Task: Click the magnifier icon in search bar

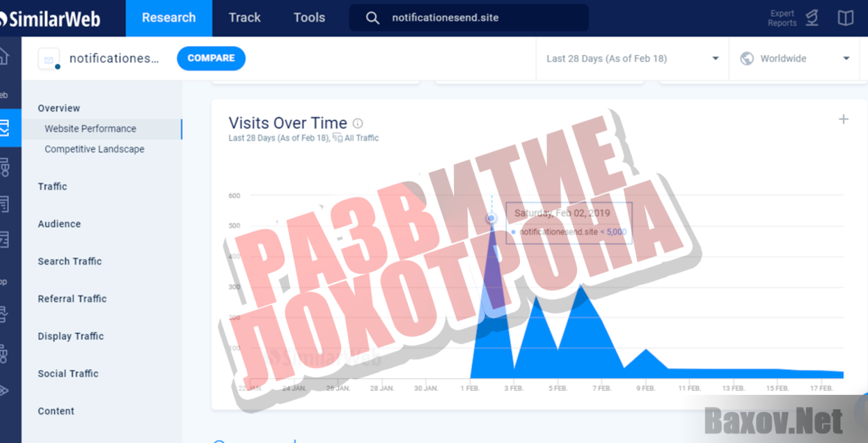Action: 372,18
